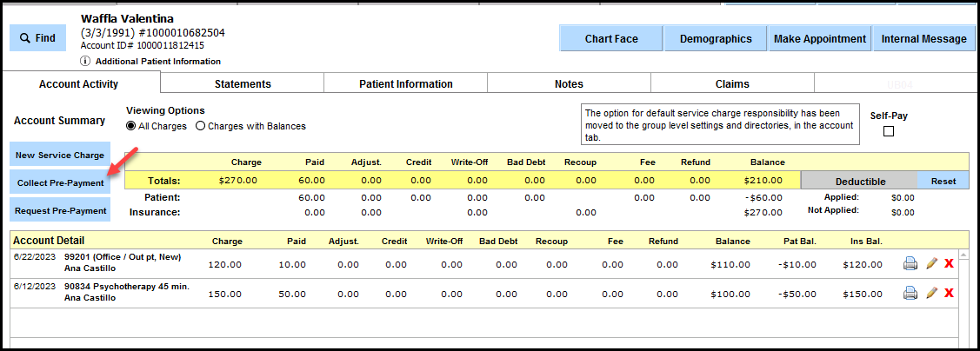Select the All Charges radio option
Viewport: 980px width, 351px height.
131,126
